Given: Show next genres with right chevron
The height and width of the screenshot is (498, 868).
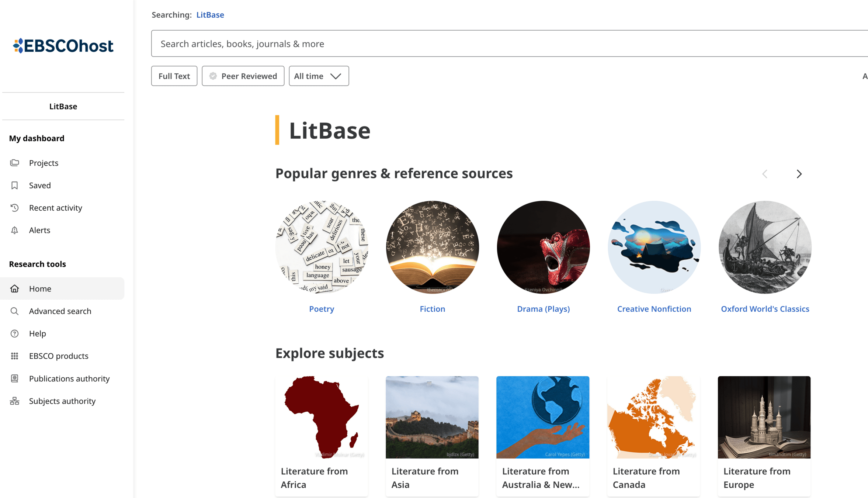Looking at the screenshot, I should 799,174.
